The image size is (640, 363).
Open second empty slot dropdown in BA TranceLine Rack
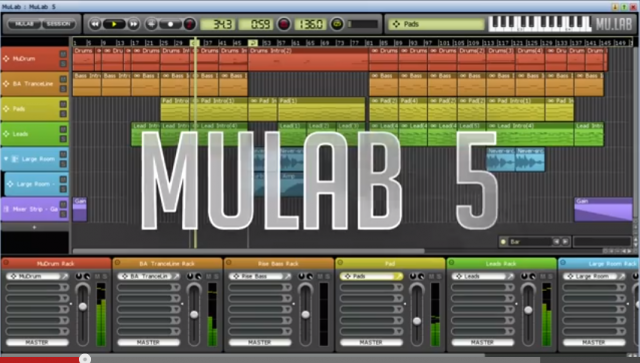(176, 298)
